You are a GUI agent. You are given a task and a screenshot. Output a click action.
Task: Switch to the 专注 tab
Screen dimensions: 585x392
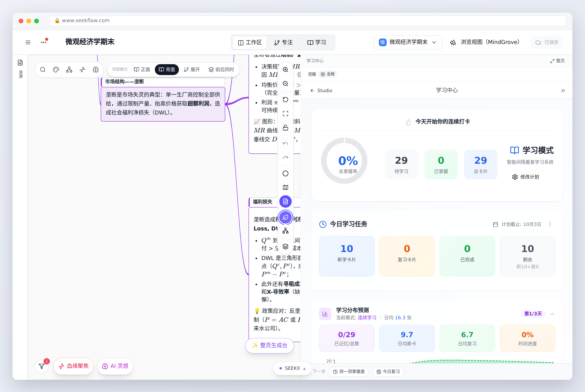click(283, 42)
